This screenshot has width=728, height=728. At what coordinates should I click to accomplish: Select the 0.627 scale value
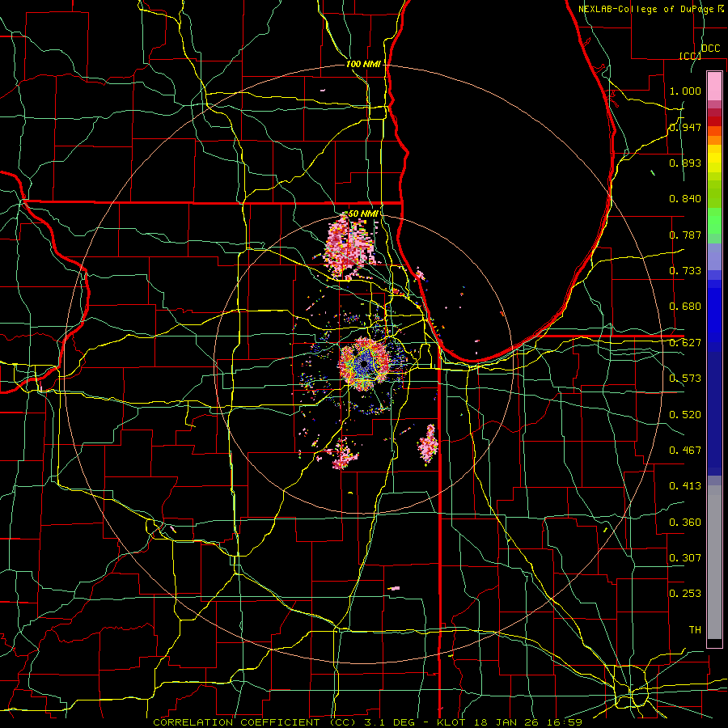(685, 343)
